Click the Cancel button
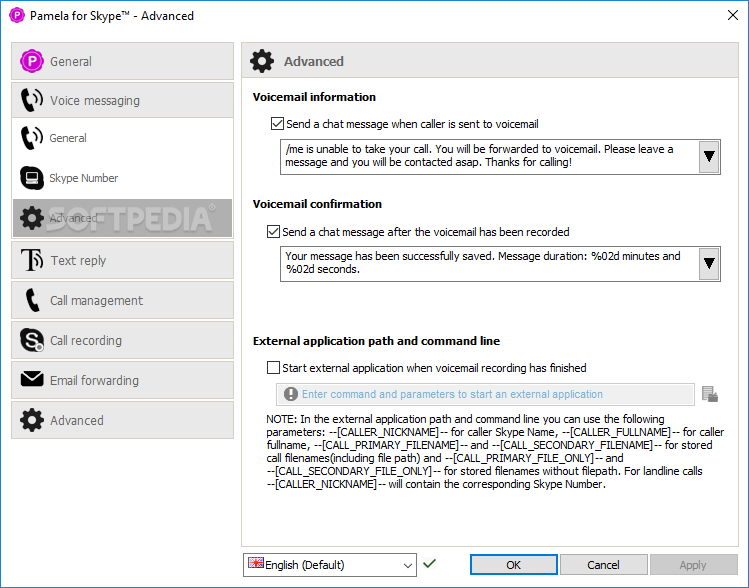 (x=603, y=565)
